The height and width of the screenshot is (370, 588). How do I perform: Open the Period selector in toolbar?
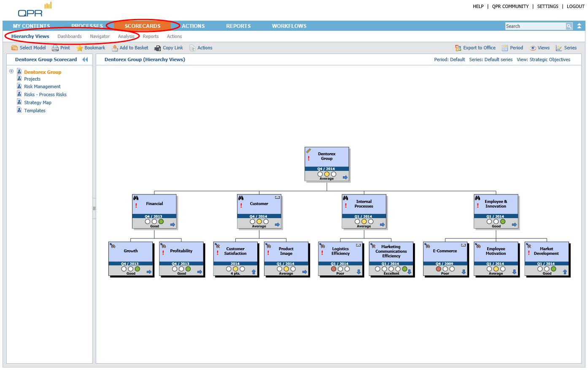[x=512, y=48]
